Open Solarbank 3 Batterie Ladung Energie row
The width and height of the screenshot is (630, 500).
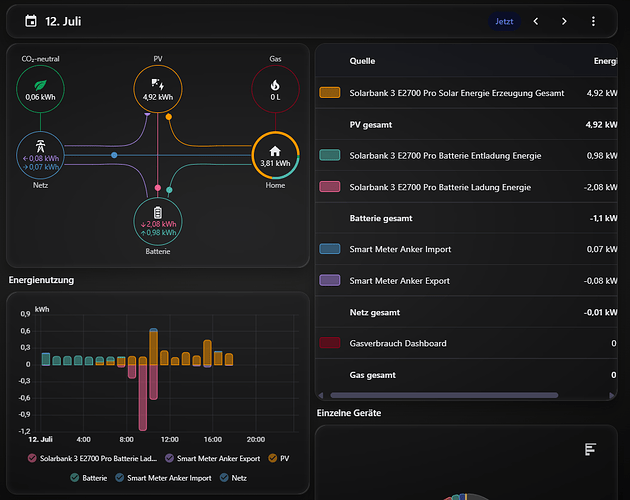pyautogui.click(x=466, y=187)
